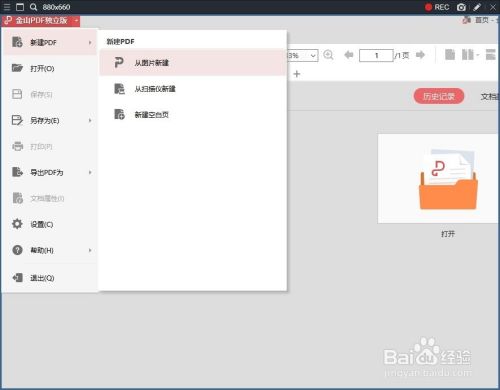Image resolution: width=500 pixels, height=390 pixels.
Task: Click the 首页 home icon at top right
Action: [466, 20]
